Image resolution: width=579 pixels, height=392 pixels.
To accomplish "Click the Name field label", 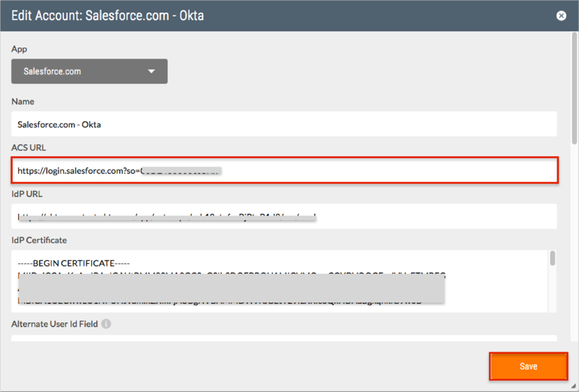I will point(22,102).
